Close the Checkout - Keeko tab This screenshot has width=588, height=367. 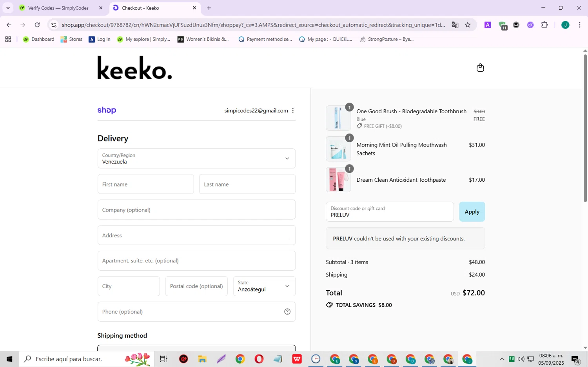[x=194, y=8]
